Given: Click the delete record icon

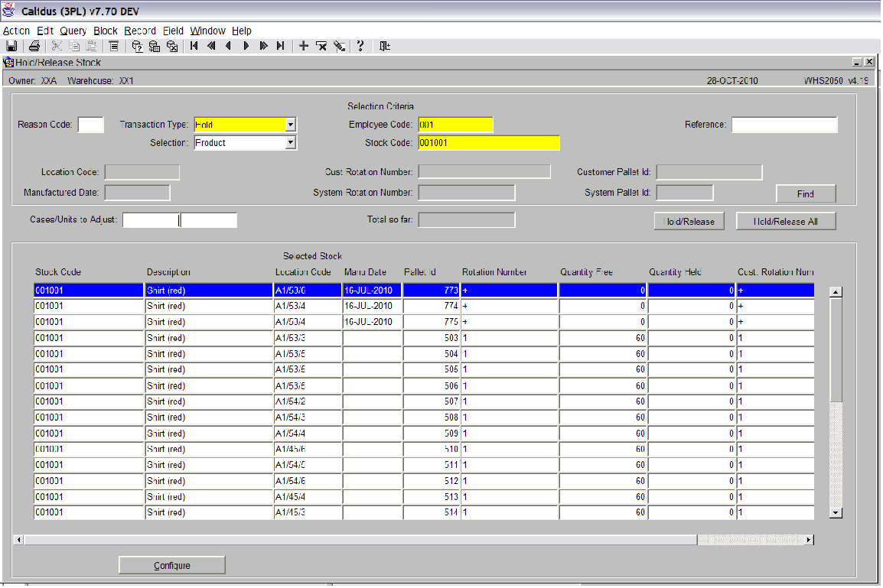Looking at the screenshot, I should [321, 46].
